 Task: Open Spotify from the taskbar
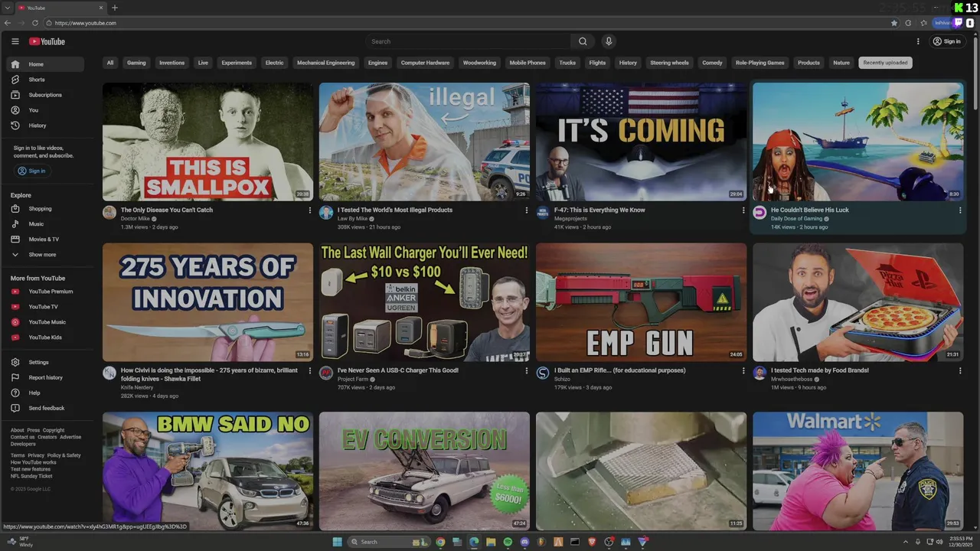(x=508, y=542)
